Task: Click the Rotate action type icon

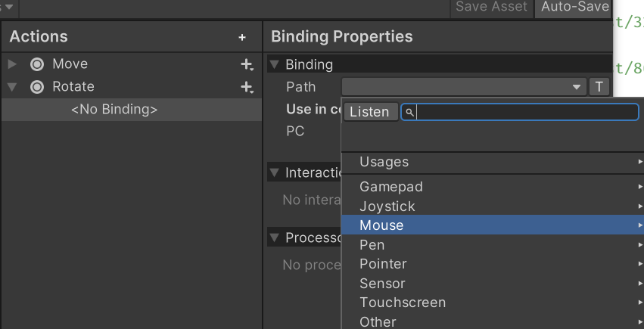Action: (37, 87)
